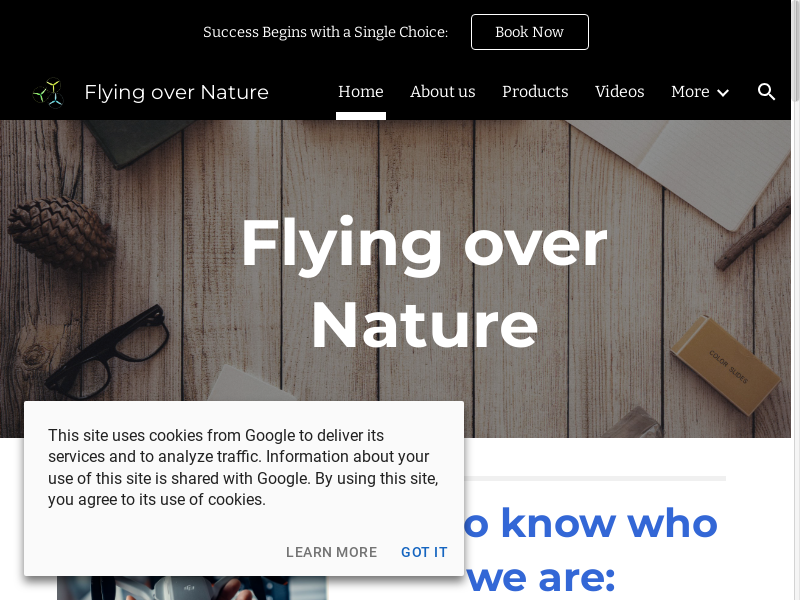Image resolution: width=800 pixels, height=600 pixels.
Task: Click the vertical page scrollbar thumb
Action: (x=795, y=50)
